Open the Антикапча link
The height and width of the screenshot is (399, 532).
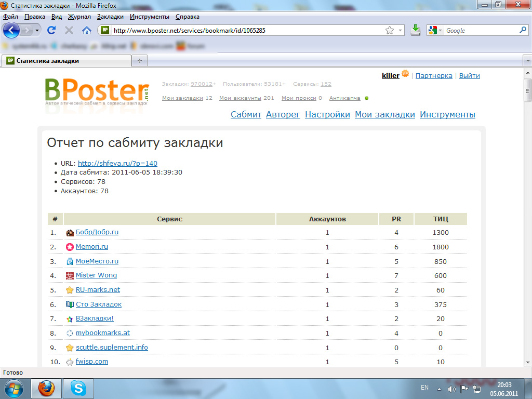[x=345, y=98]
